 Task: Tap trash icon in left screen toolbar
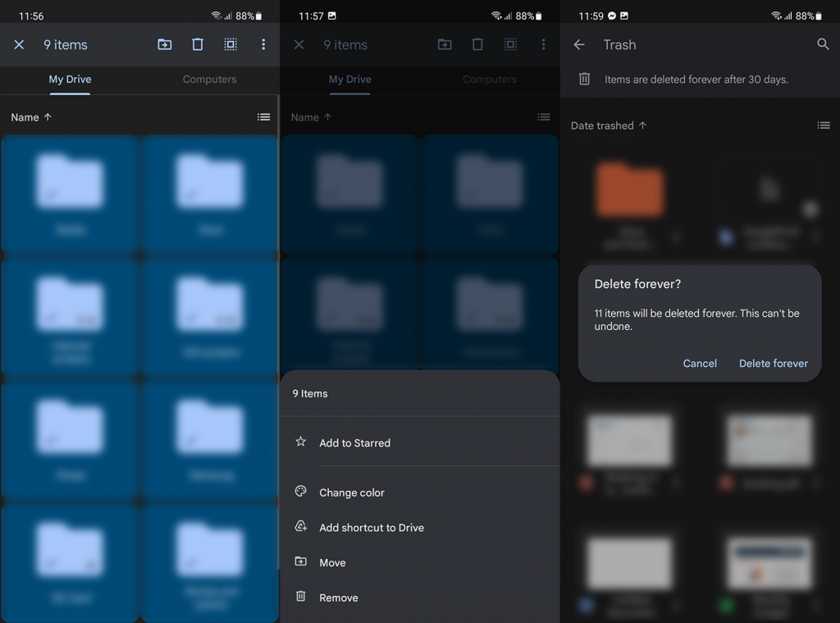tap(198, 44)
